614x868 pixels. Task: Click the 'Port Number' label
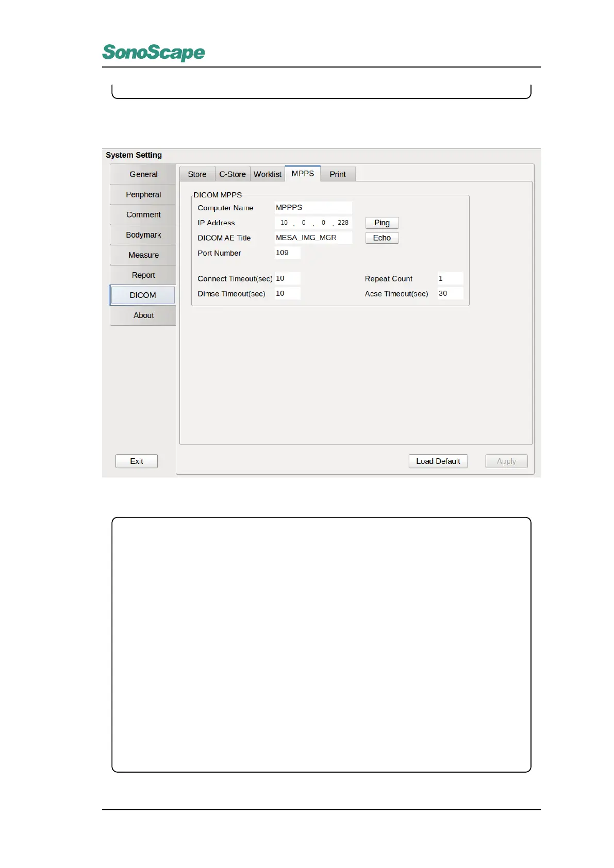219,253
